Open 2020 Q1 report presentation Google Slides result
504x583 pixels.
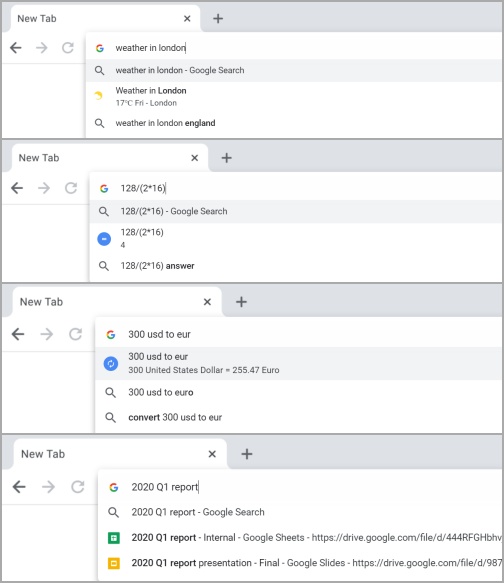pos(300,563)
